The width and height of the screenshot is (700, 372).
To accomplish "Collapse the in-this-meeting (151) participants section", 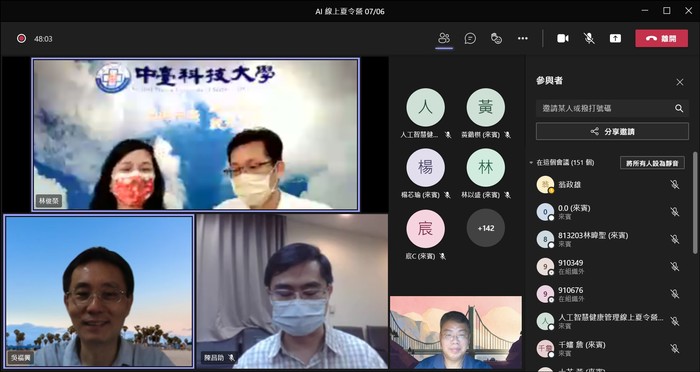I will [x=531, y=163].
